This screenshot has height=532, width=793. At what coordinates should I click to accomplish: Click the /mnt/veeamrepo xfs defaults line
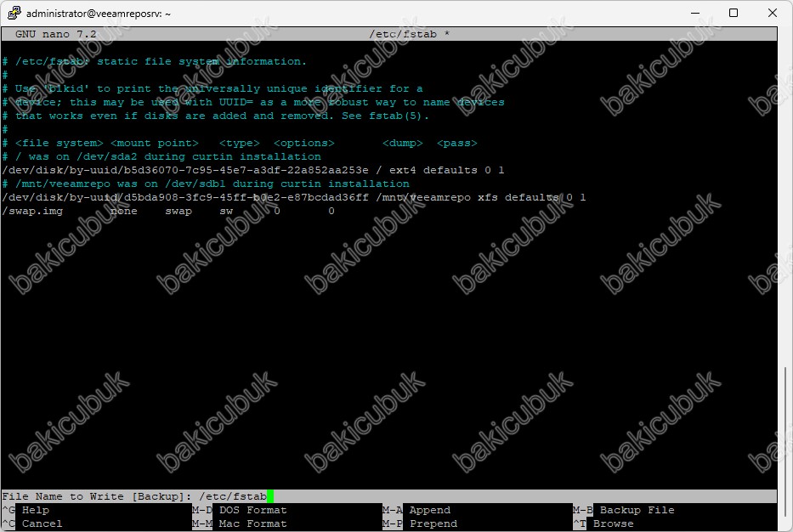(x=294, y=198)
